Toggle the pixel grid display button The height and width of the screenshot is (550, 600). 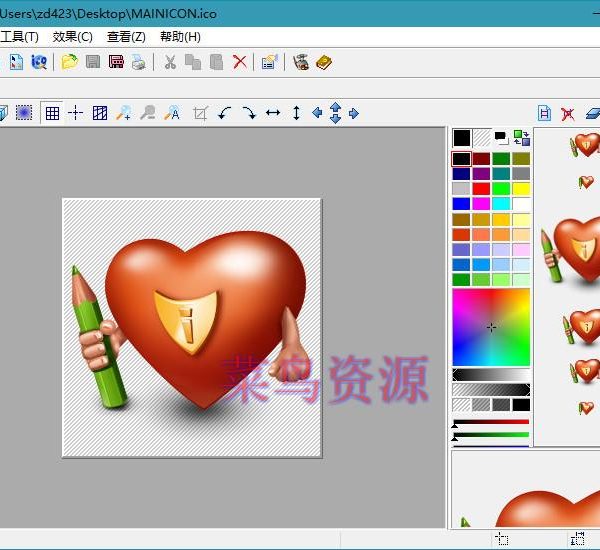pos(52,113)
